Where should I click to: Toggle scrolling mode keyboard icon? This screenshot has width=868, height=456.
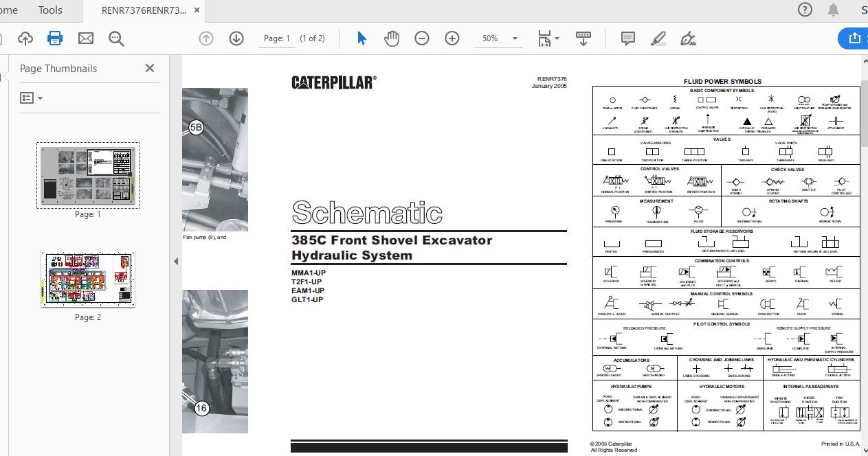[583, 38]
